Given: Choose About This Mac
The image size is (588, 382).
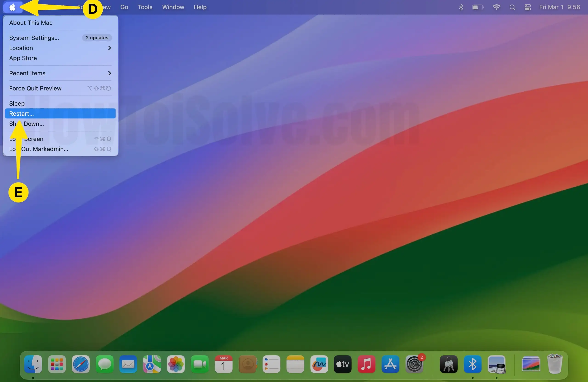Looking at the screenshot, I should point(31,23).
